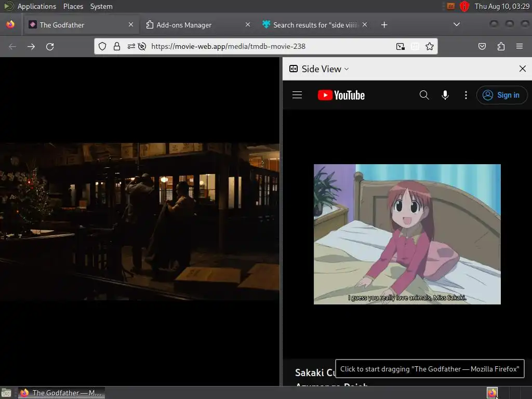Open the clock showing Thu Aug 10
Image resolution: width=532 pixels, height=399 pixels.
[502, 6]
